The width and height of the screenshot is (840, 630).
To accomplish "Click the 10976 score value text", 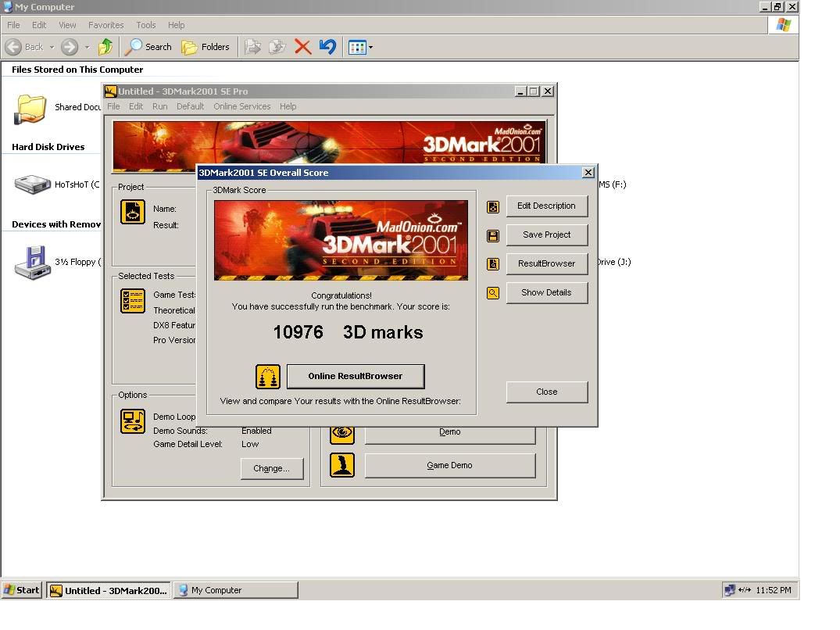I will (x=298, y=332).
